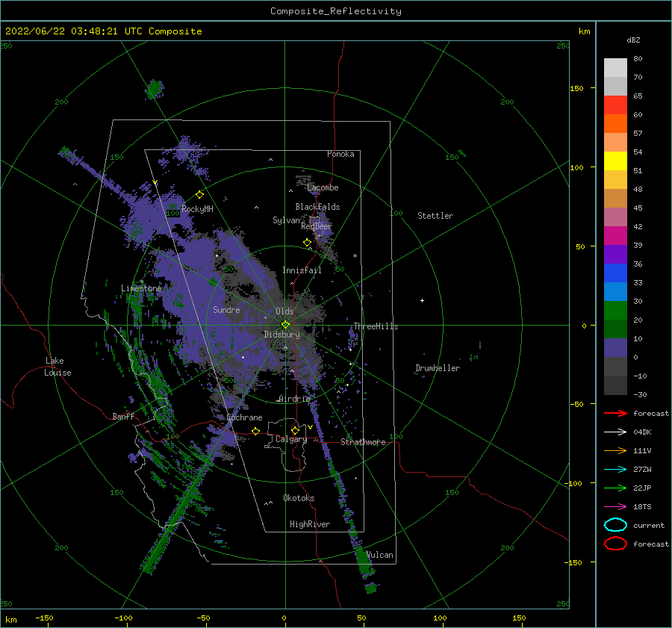The width and height of the screenshot is (672, 628).
Task: Click the 80 value atop dBZ scale
Action: coord(638,58)
